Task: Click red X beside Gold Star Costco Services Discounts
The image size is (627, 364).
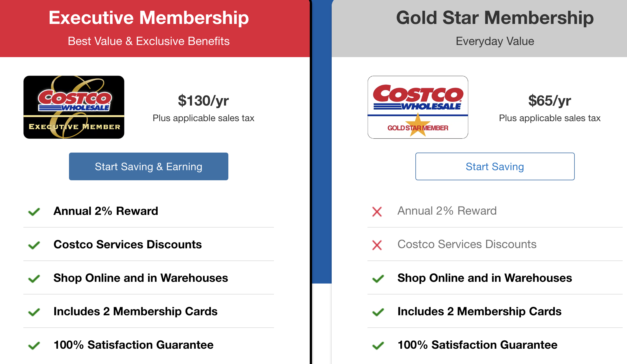Action: pos(377,245)
